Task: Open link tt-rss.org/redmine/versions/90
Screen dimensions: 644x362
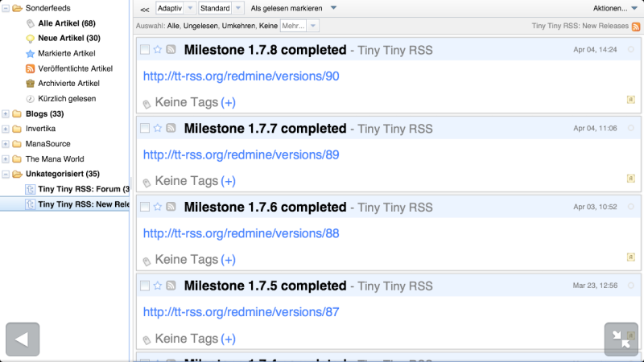Action: pyautogui.click(x=241, y=76)
